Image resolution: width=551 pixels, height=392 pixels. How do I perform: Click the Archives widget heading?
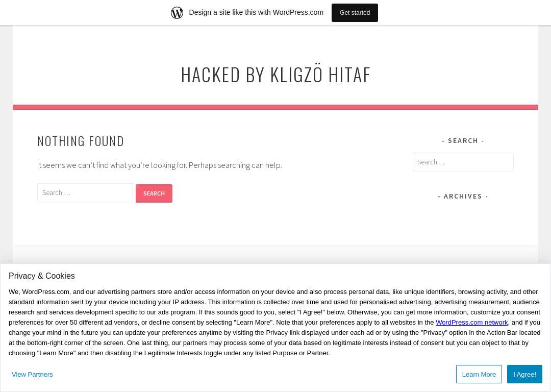coord(463,196)
